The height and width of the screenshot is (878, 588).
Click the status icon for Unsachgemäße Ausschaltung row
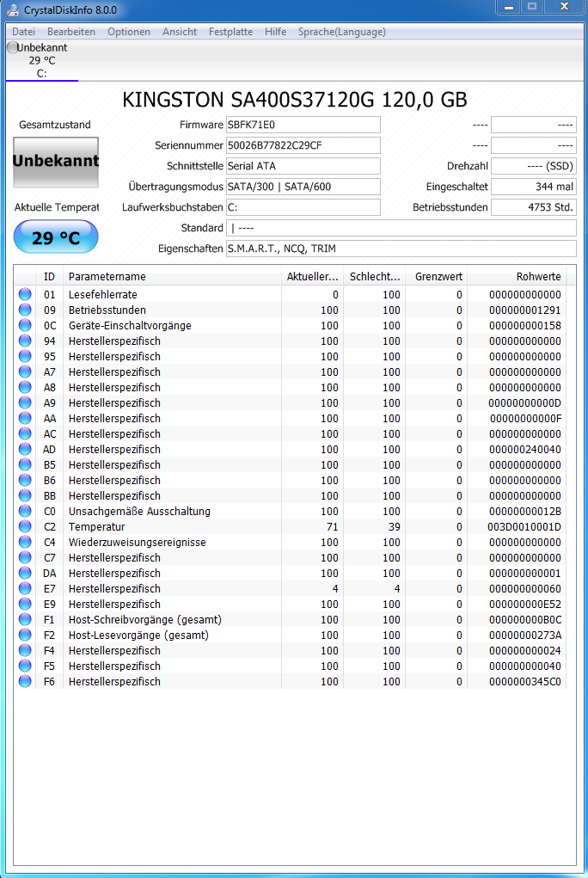point(25,511)
